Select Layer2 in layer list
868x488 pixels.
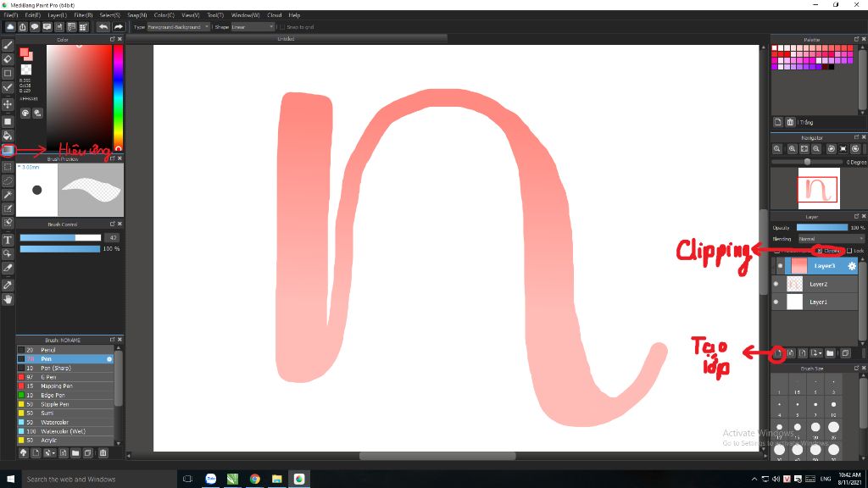[815, 284]
